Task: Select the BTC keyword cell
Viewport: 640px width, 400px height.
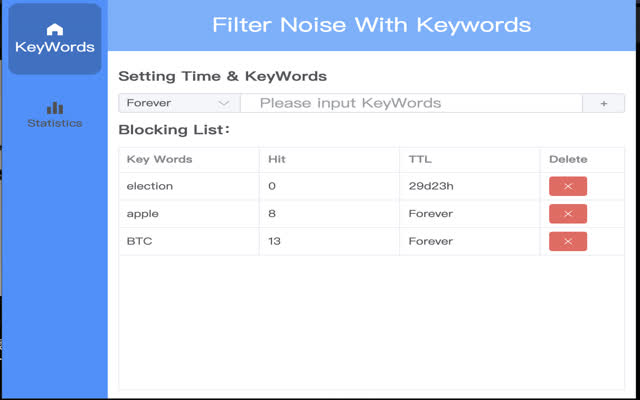Action: [x=139, y=241]
